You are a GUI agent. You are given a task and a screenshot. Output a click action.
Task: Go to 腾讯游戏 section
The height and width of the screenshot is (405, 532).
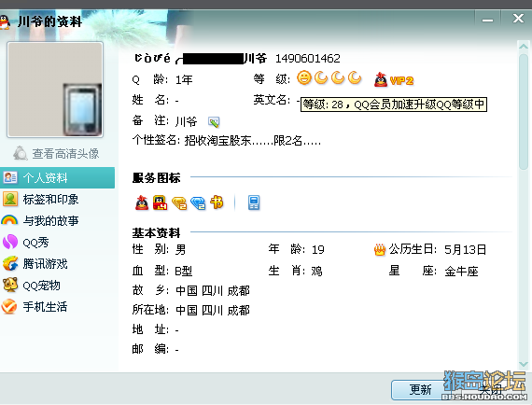pyautogui.click(x=45, y=264)
